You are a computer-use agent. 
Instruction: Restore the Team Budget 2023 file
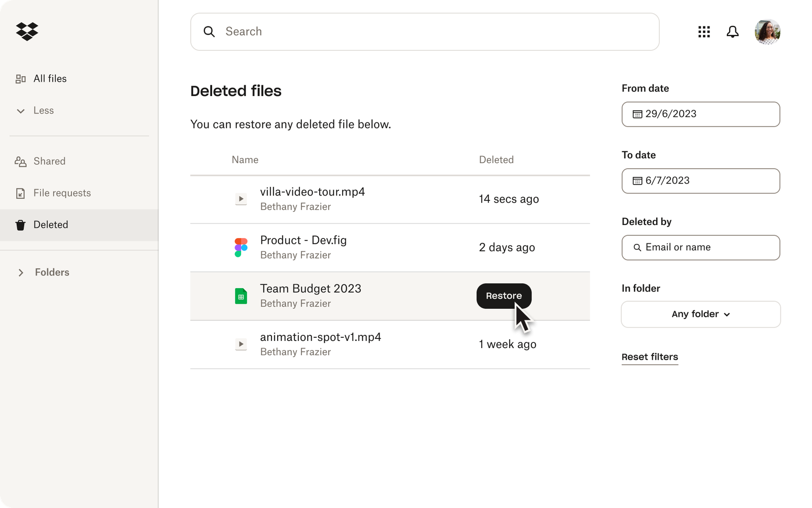pyautogui.click(x=503, y=296)
